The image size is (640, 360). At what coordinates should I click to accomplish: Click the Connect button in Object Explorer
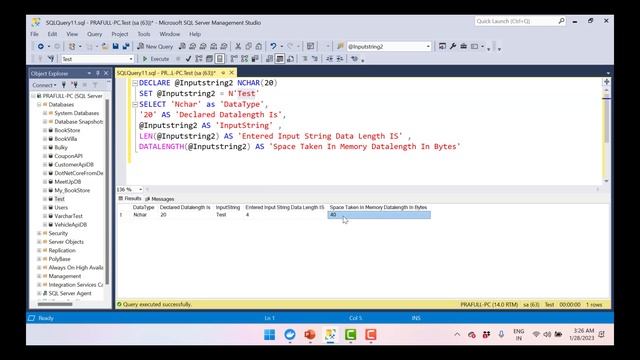pyautogui.click(x=44, y=85)
